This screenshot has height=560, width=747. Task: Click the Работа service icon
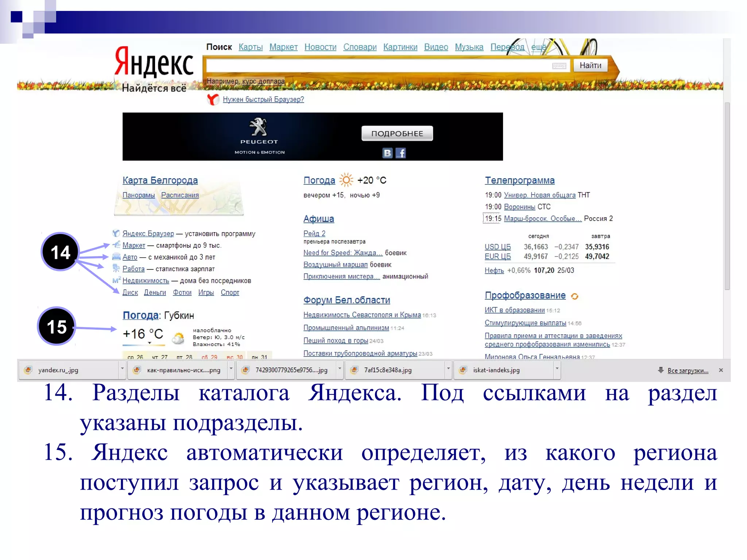coord(116,269)
